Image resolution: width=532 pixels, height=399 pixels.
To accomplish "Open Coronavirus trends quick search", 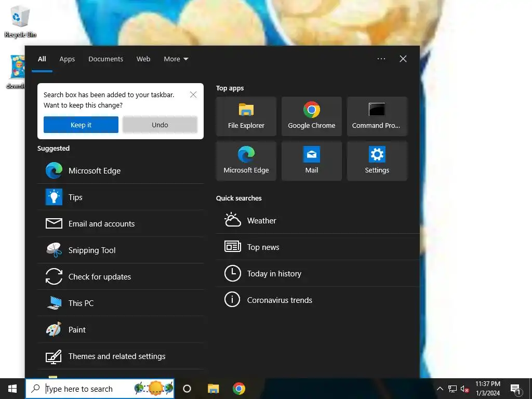I will click(x=317, y=300).
